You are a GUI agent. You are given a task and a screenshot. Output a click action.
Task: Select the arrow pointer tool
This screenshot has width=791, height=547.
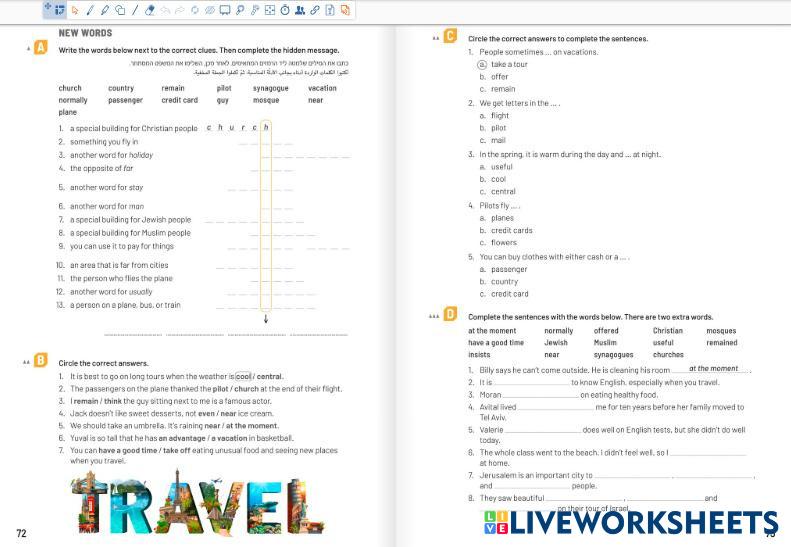[x=75, y=10]
